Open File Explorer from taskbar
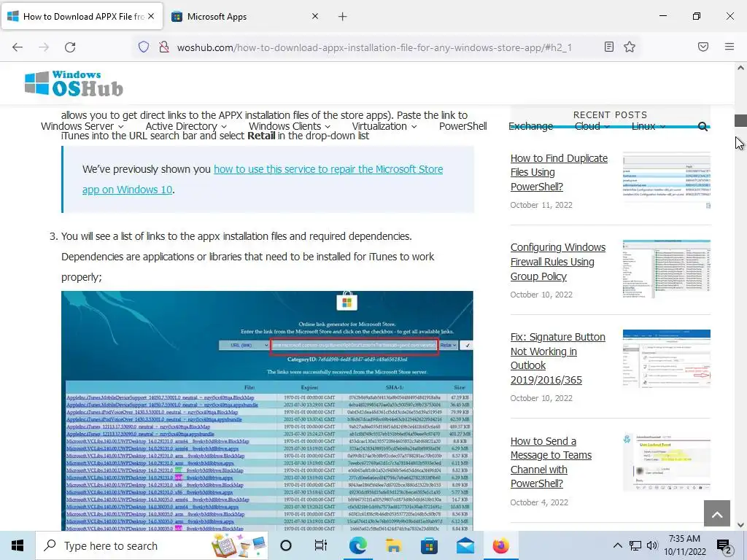 point(393,545)
